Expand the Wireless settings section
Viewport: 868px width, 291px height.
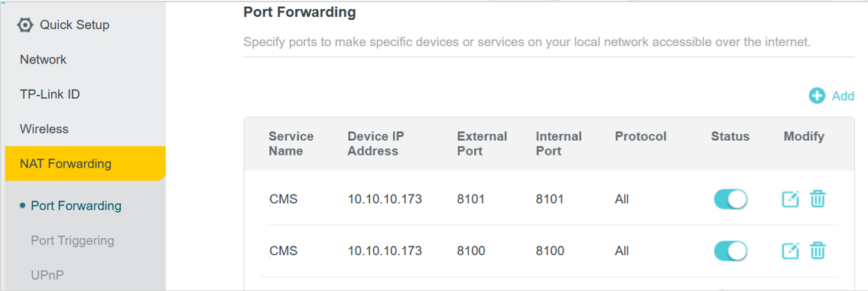44,129
